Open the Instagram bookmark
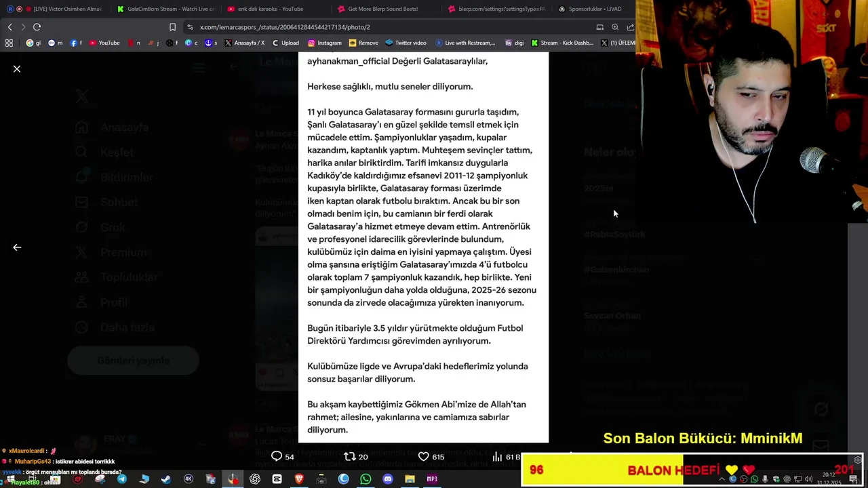The width and height of the screenshot is (868, 488). pos(325,43)
